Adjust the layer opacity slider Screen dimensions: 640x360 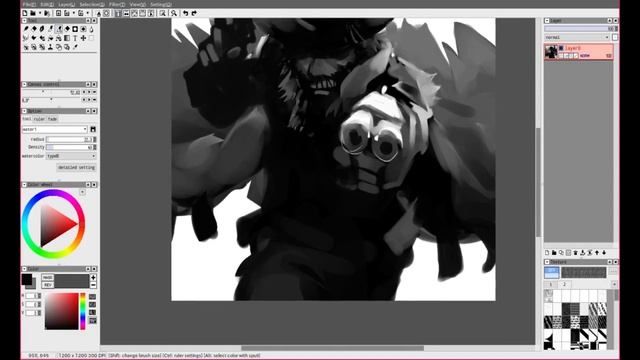point(580,29)
